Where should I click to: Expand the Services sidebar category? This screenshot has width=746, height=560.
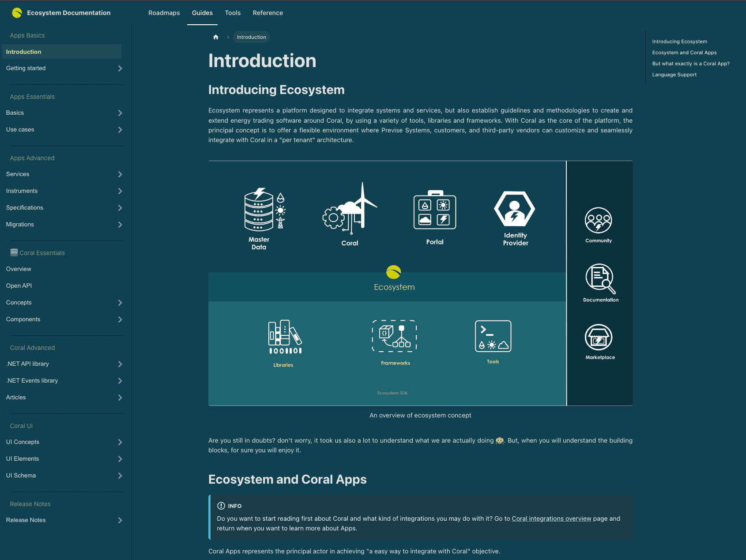tap(120, 174)
